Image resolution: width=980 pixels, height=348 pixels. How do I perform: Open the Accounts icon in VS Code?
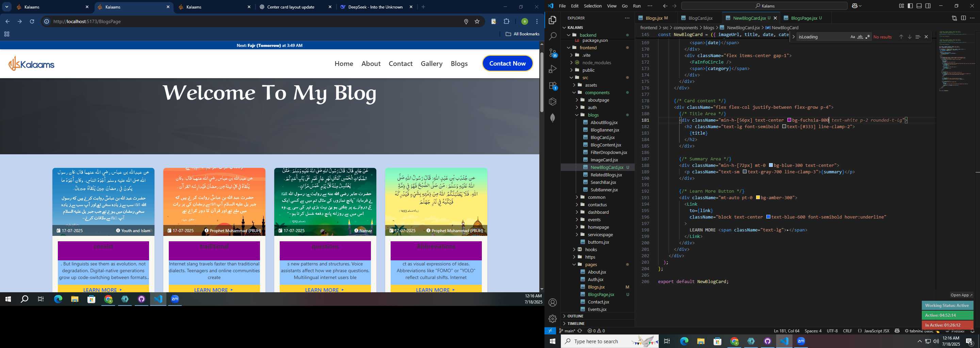552,302
